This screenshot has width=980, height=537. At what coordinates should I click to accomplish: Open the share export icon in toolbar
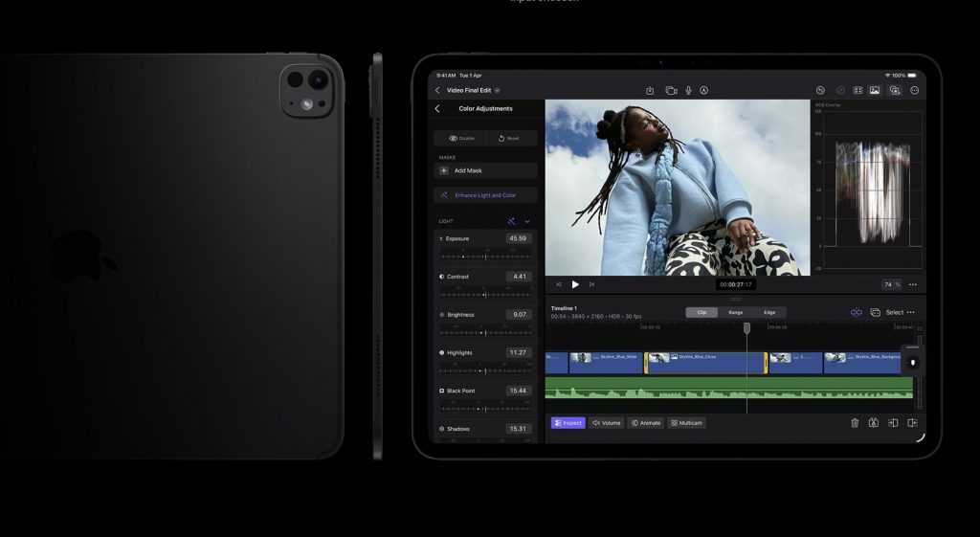[x=650, y=90]
